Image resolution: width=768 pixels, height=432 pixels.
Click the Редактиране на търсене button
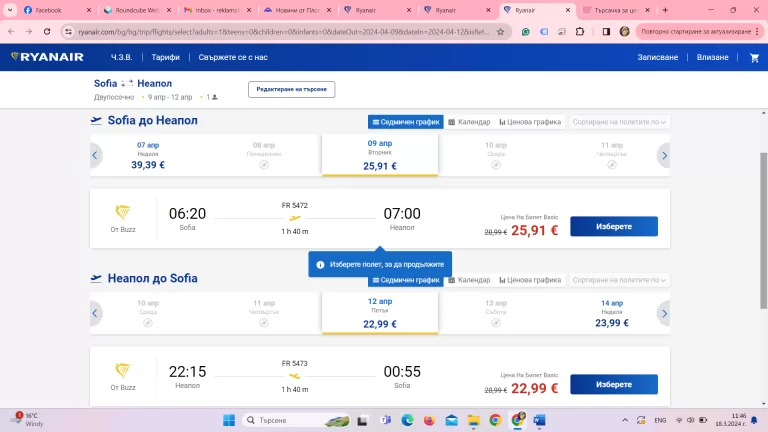click(291, 89)
